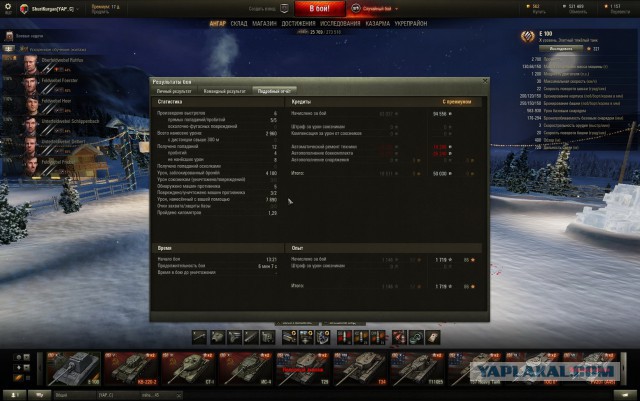Screen dimensions: 640x401
Task: Open the Общий chat channel tab
Action: [x=73, y=395]
